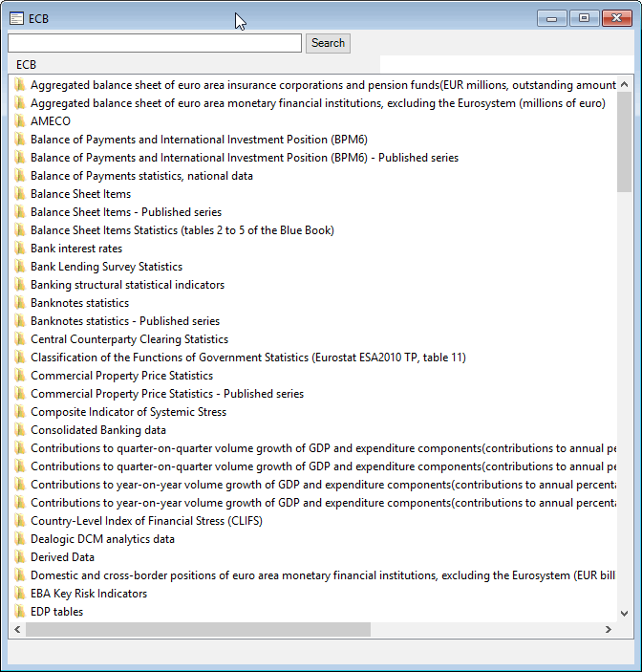Image resolution: width=642 pixels, height=672 pixels.
Task: Click folder icon for Country-Level Index of Financial Stress
Action: [x=20, y=521]
